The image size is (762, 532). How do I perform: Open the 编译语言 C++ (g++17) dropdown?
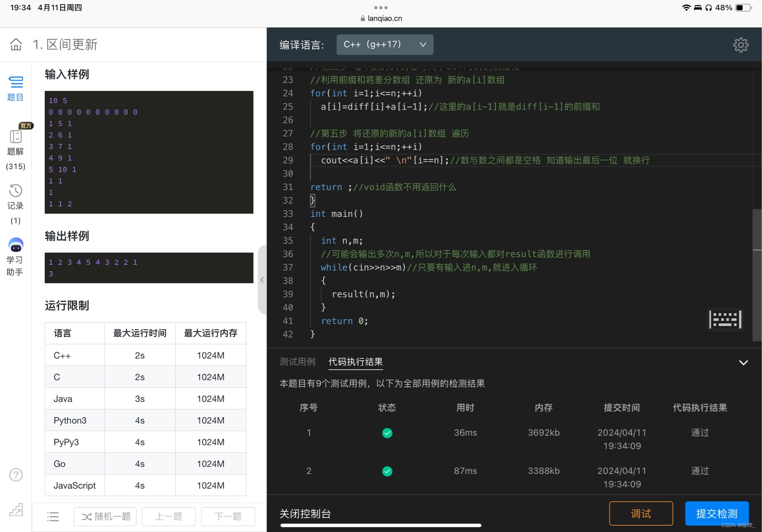[x=385, y=44]
